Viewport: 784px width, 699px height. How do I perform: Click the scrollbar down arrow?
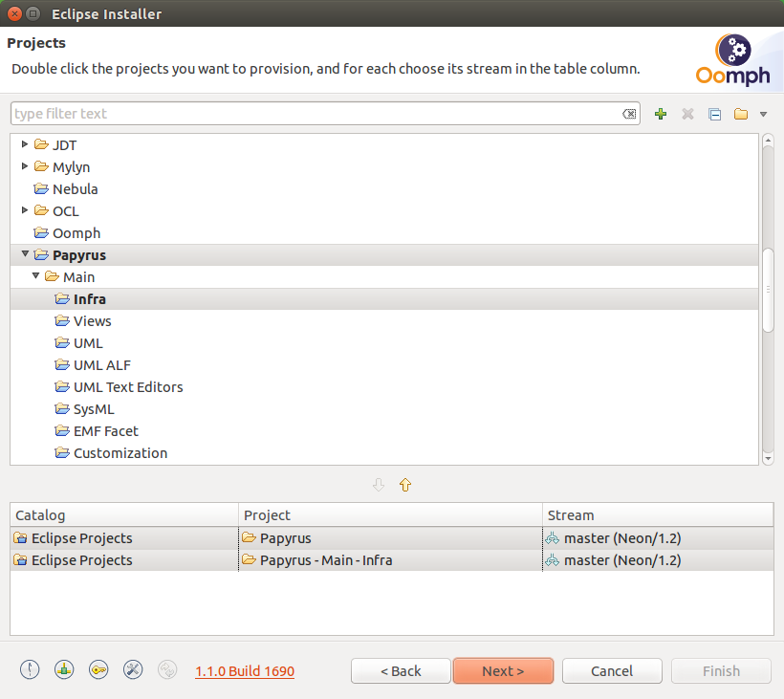coord(768,458)
